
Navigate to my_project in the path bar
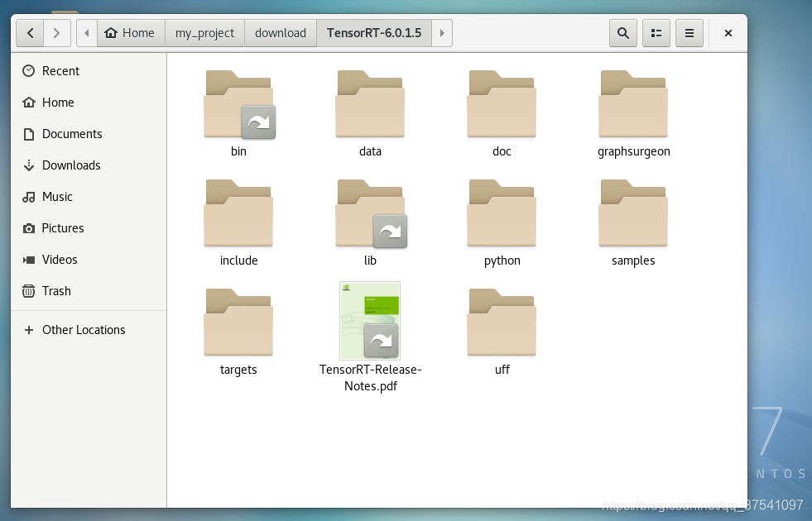204,33
